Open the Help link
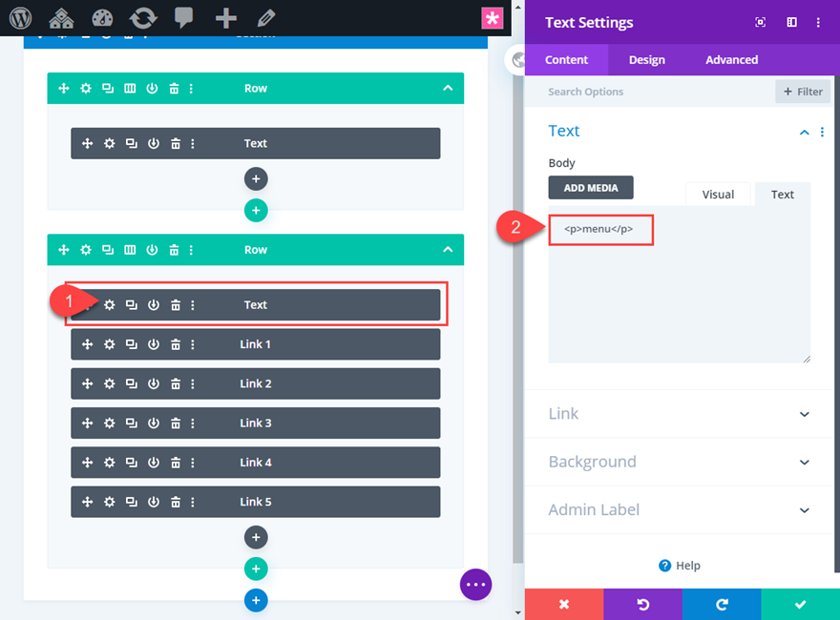The height and width of the screenshot is (620, 840). coord(680,566)
